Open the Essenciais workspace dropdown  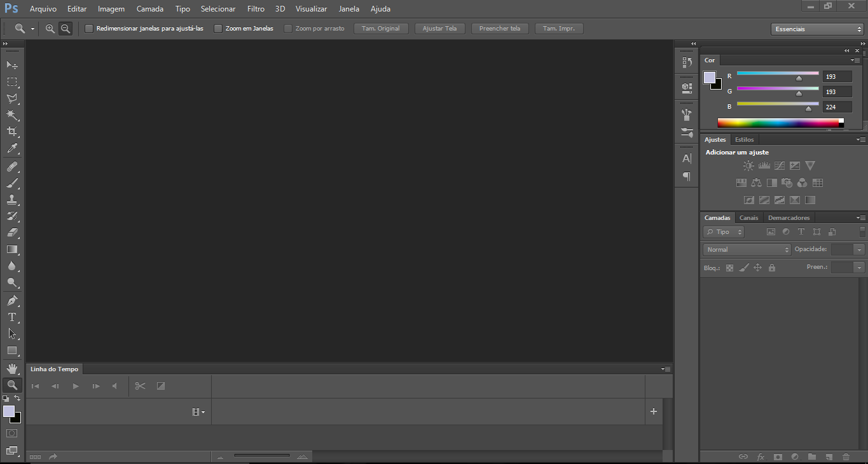[x=817, y=29]
